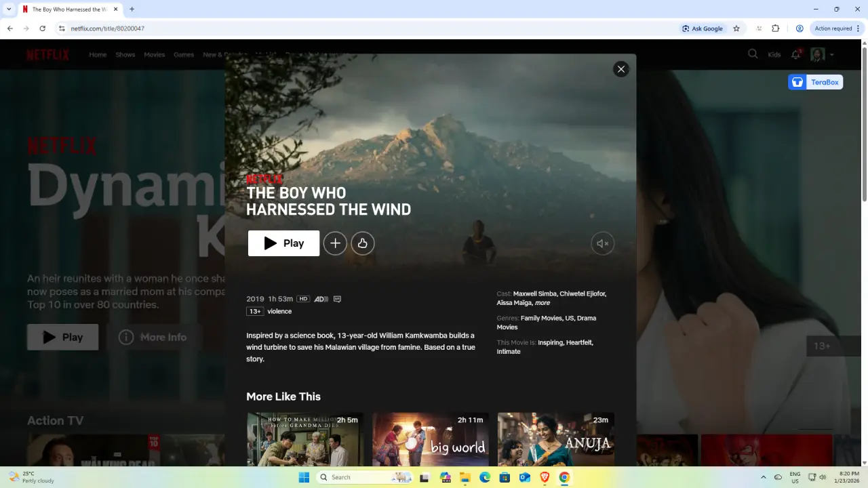Bookmark this page with star
The image size is (868, 488).
[x=736, y=28]
